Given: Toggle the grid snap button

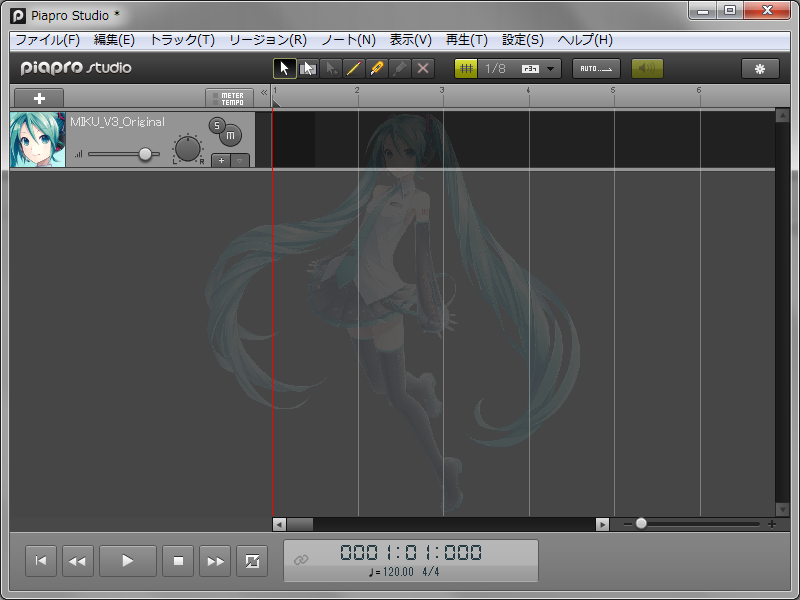Looking at the screenshot, I should point(466,68).
